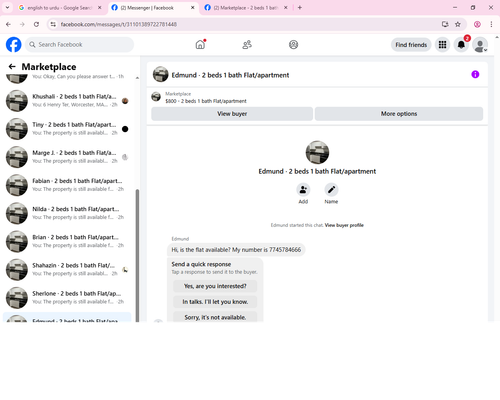Go back with the Marketplace back arrow
This screenshot has width=500, height=400.
click(12, 67)
